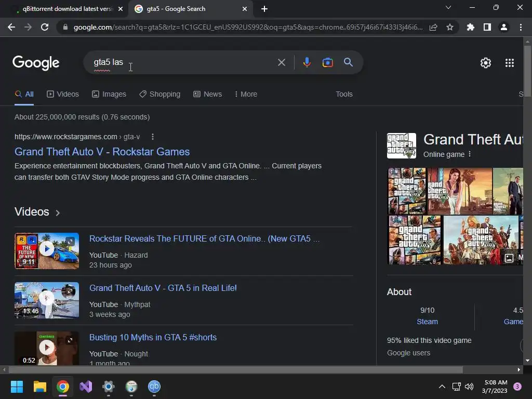Clear the search box with the X
This screenshot has height=399, width=532.
281,62
